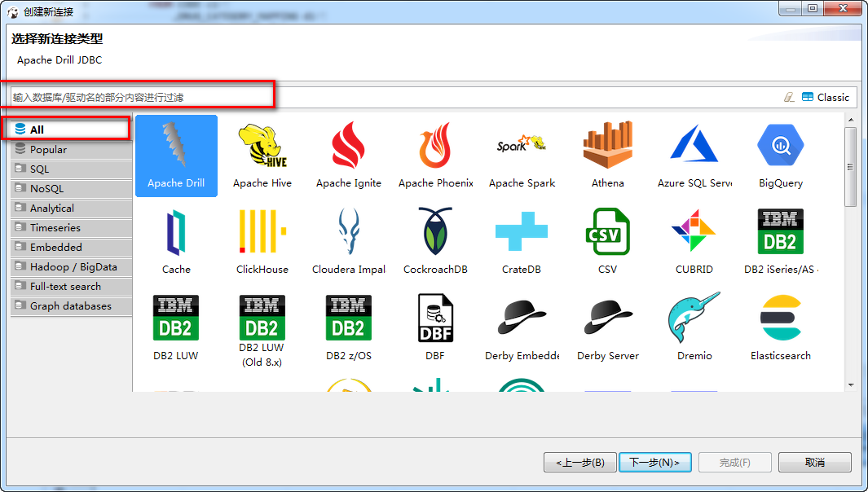Show Hadoop / BigData drivers
Screen dimensions: 868x492
pos(71,266)
